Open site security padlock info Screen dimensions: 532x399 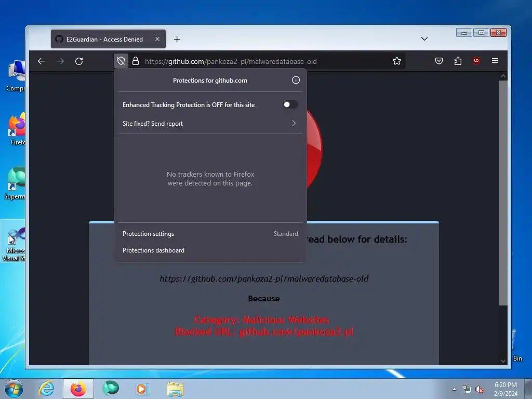136,61
